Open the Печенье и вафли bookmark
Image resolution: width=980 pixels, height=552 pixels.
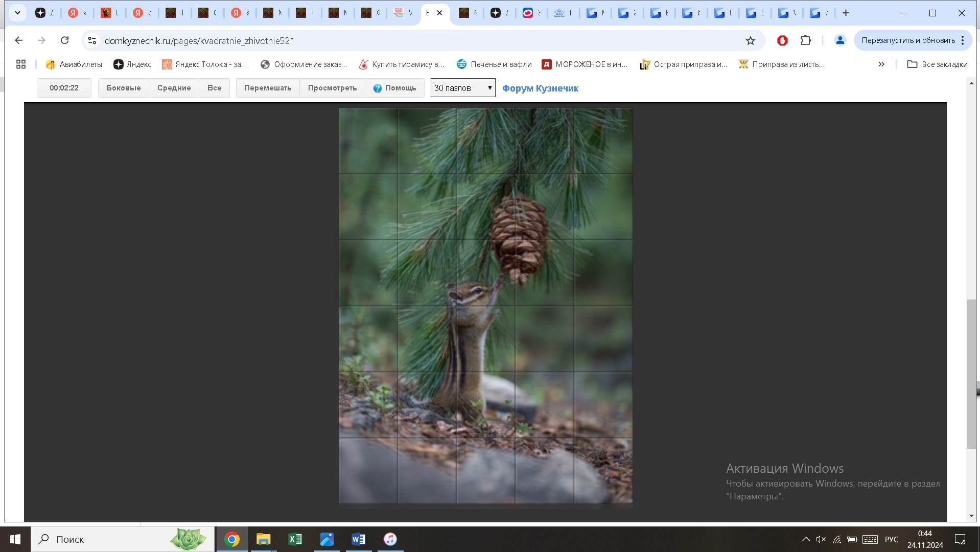494,64
